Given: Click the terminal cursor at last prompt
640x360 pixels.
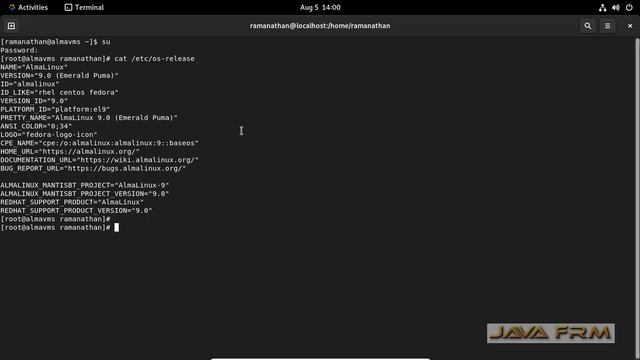Looking at the screenshot, I should click(x=117, y=227).
